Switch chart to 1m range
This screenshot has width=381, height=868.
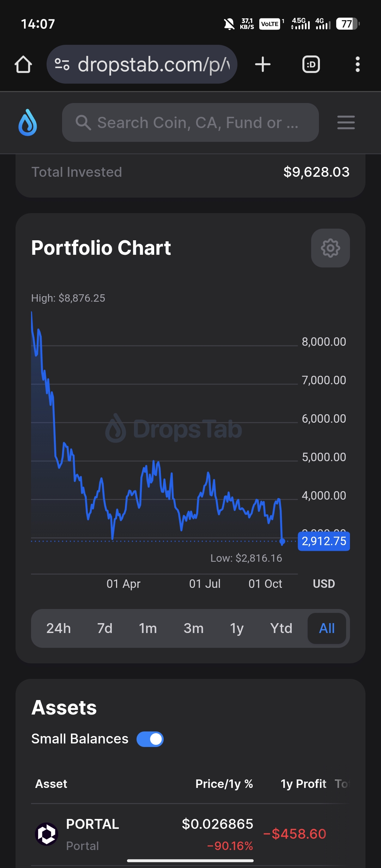148,628
